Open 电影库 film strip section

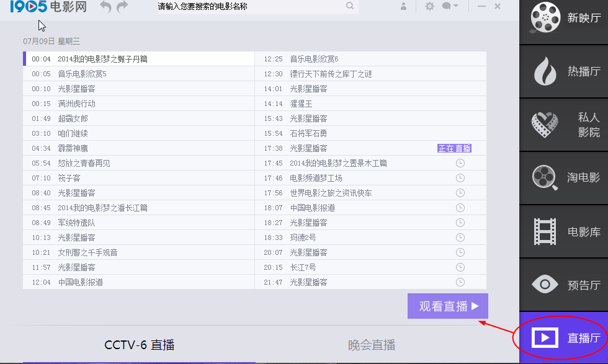coord(564,232)
